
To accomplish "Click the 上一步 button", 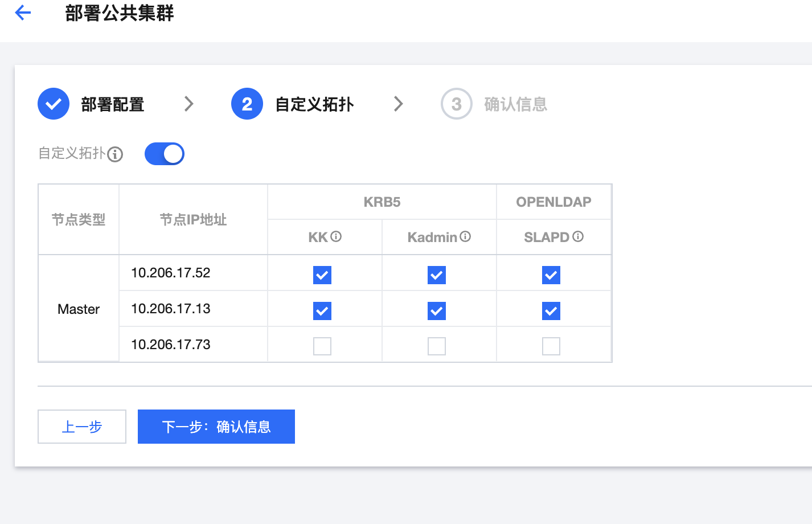I will pos(82,427).
